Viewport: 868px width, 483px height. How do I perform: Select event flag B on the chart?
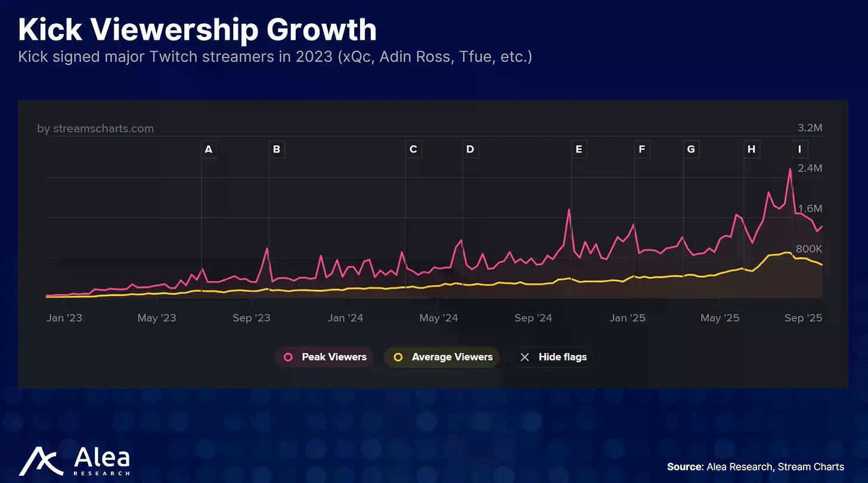[x=276, y=149]
